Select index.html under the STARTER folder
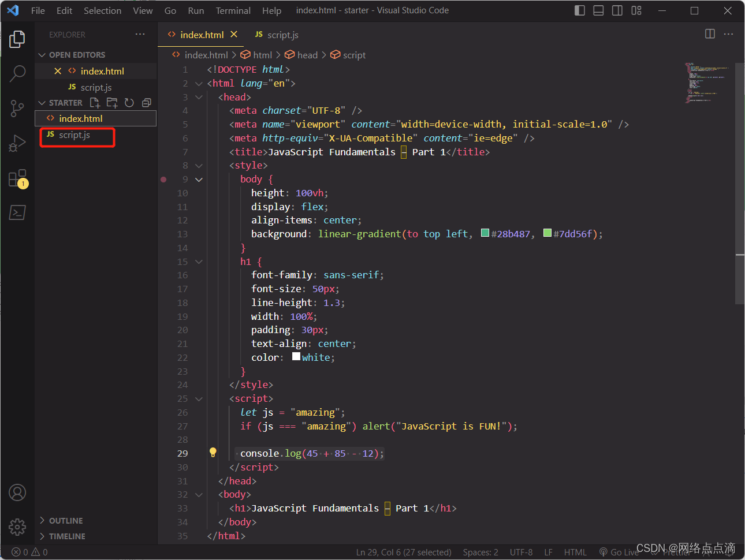The image size is (745, 560). (x=95, y=118)
